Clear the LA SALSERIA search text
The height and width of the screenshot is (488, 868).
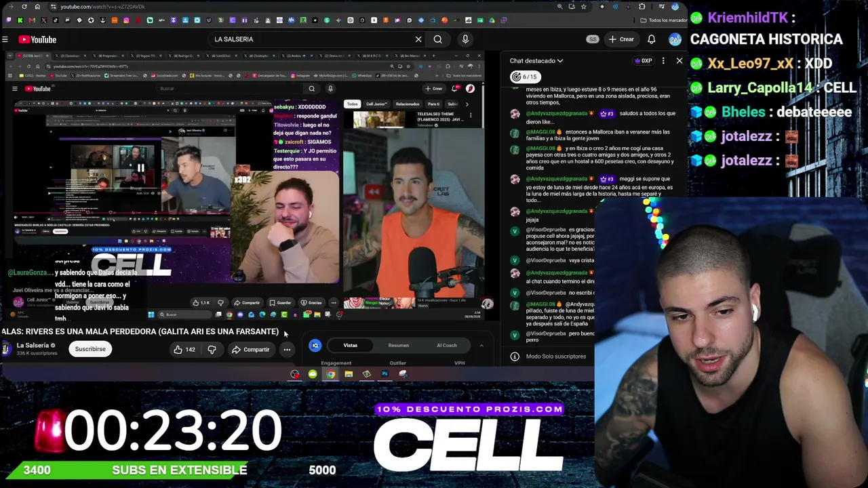pos(418,39)
